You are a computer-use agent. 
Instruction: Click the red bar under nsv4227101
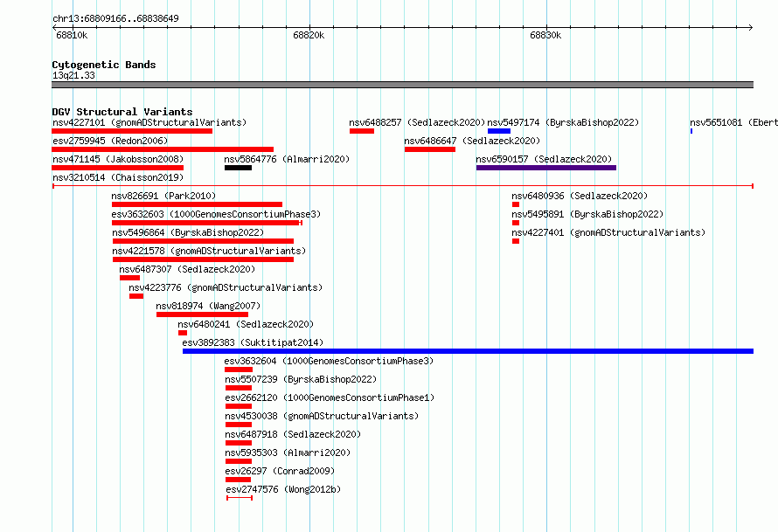132,131
